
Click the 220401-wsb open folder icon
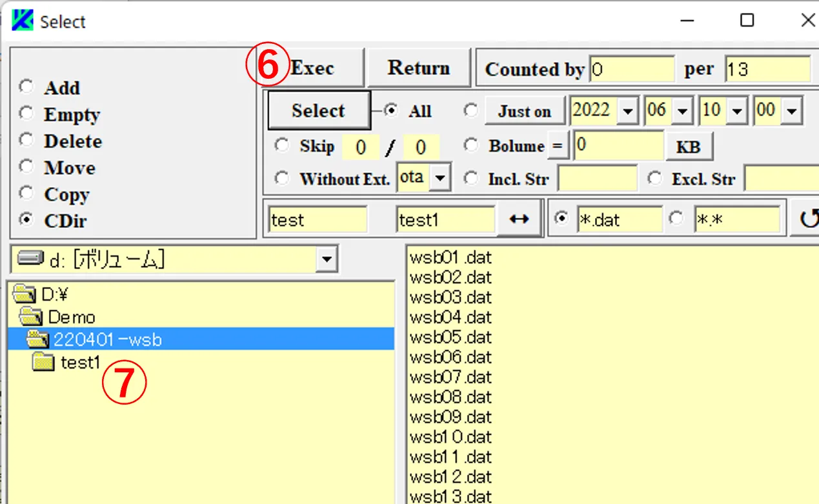(x=38, y=339)
